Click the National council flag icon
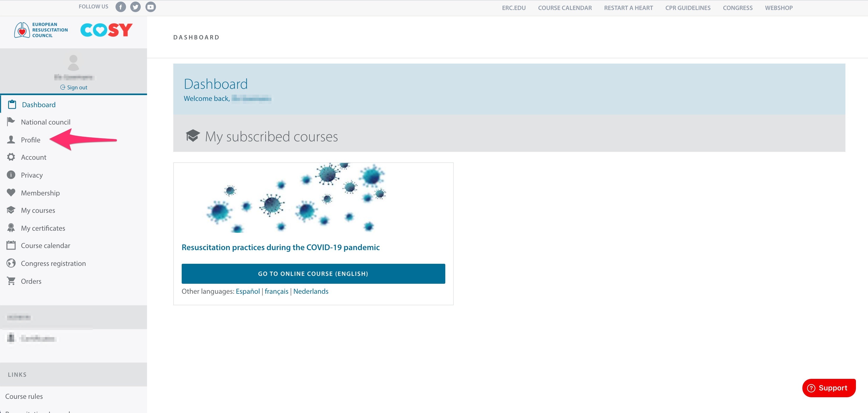Image resolution: width=868 pixels, height=413 pixels. pyautogui.click(x=11, y=121)
